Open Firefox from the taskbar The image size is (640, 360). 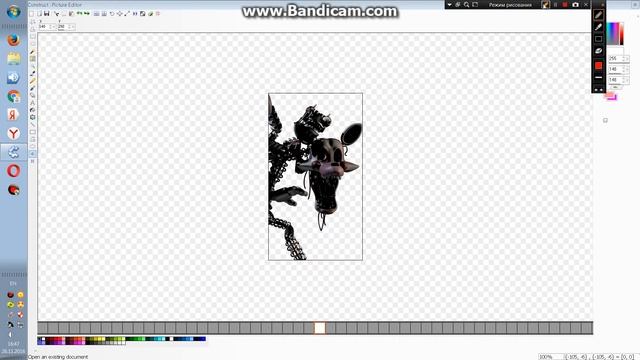13,40
